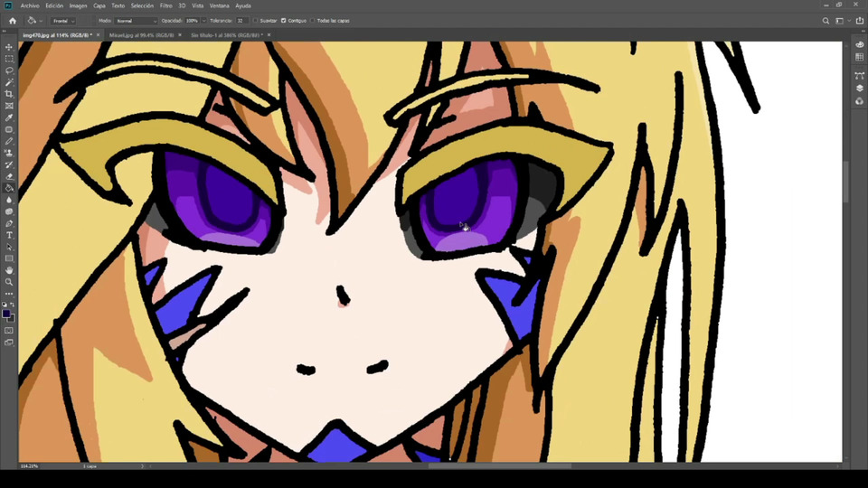
Task: Open the Layers panel icon
Action: click(x=859, y=88)
